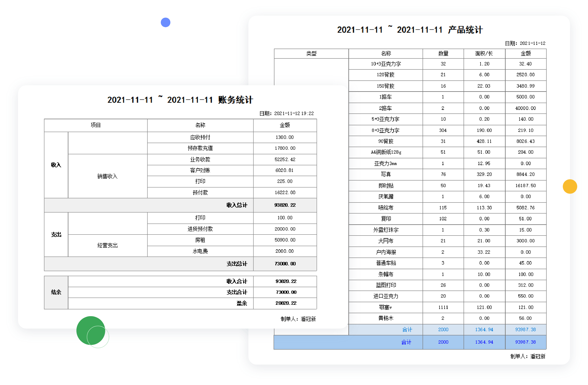Select the 支出总计 label
The image size is (588, 385).
[237, 264]
